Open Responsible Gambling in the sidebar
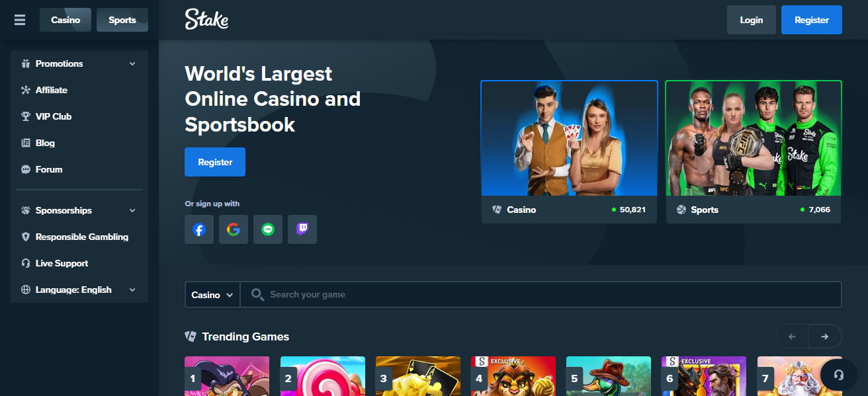 click(79, 237)
